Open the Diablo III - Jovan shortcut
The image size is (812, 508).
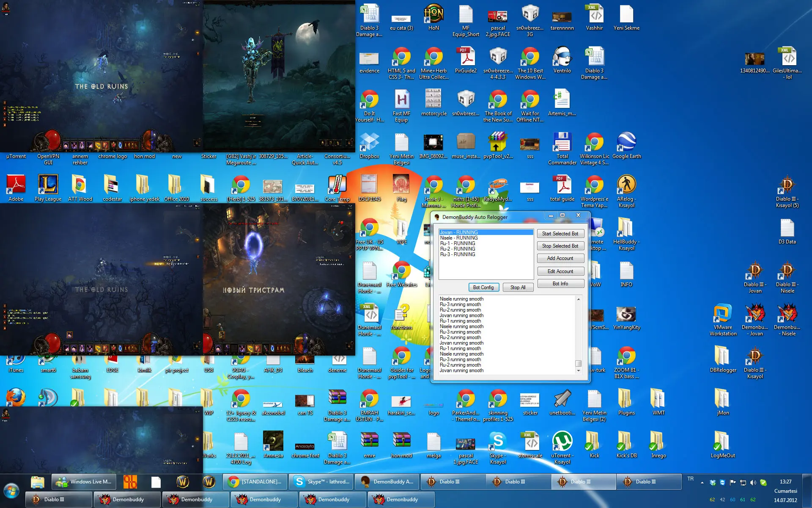pyautogui.click(x=755, y=277)
